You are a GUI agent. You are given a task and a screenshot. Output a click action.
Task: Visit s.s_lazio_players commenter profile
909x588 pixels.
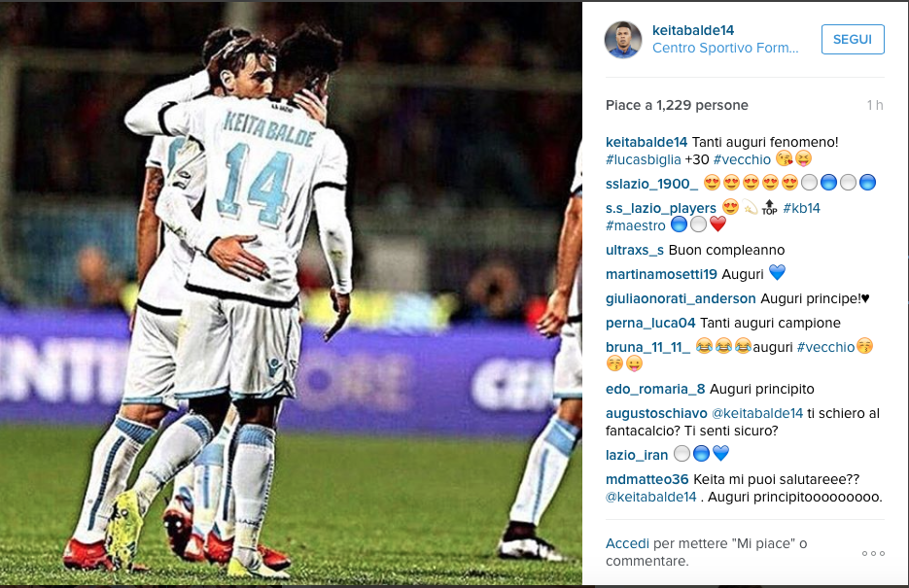pos(661,209)
